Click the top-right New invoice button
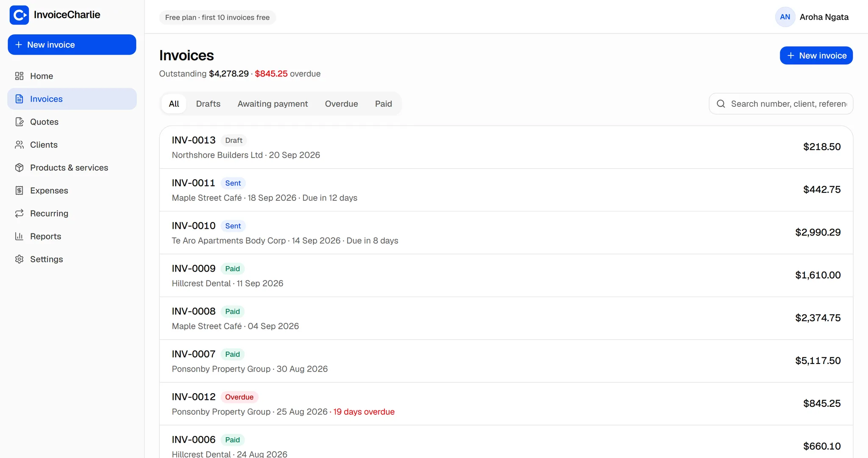 coord(816,56)
